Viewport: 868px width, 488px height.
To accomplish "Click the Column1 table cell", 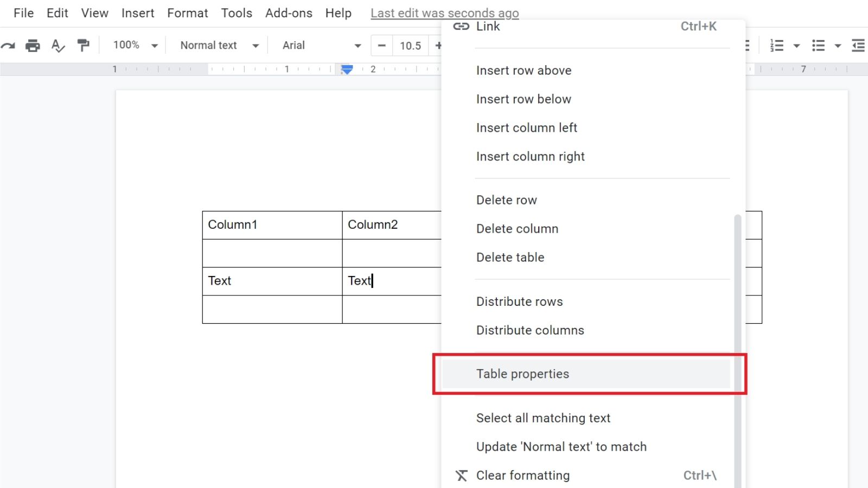I will coord(272,225).
